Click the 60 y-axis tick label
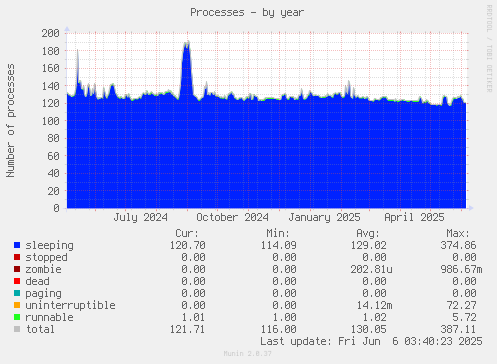Viewport: 497px width, 364px height. [x=53, y=156]
